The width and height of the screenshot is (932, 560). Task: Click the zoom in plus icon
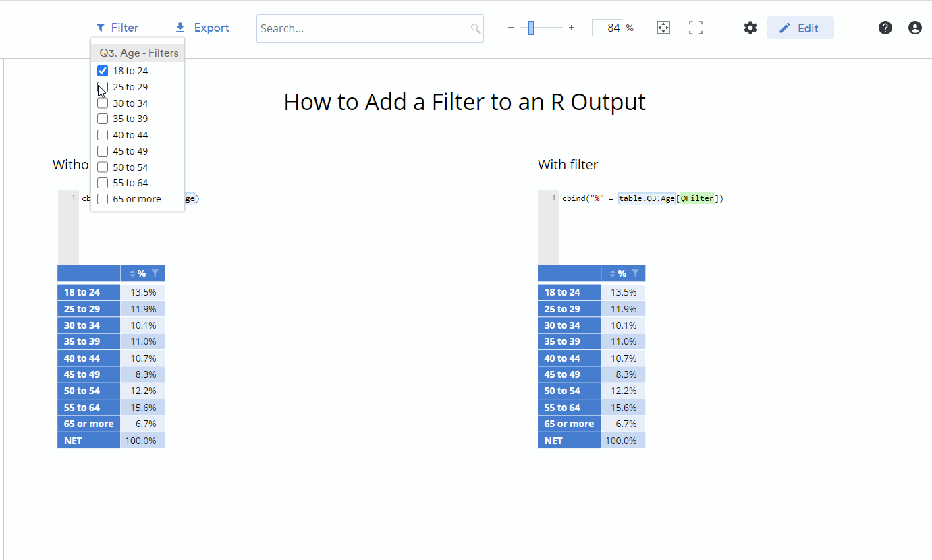click(572, 28)
